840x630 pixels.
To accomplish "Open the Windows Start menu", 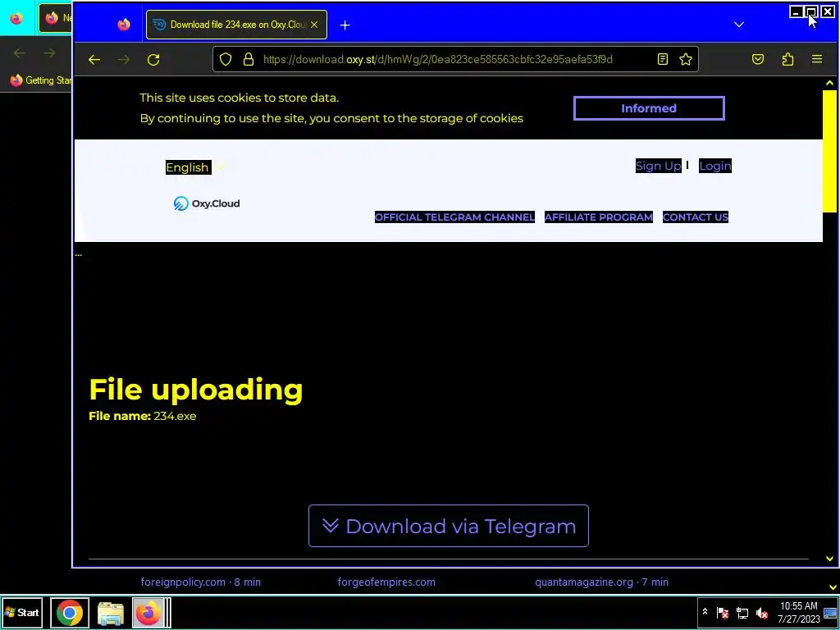I will 21,612.
